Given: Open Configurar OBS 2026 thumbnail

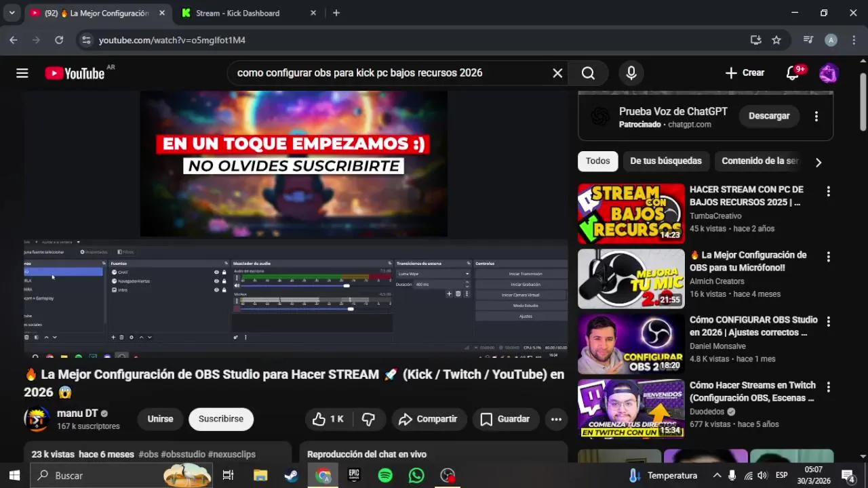Looking at the screenshot, I should 631,344.
